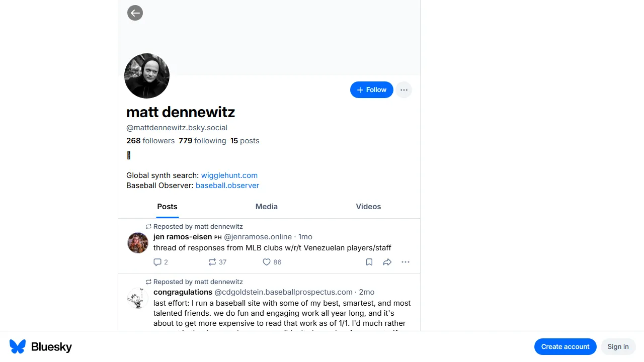Open the reply icon on jen ramos-eisen's post
This screenshot has height=362, width=644.
click(x=157, y=262)
